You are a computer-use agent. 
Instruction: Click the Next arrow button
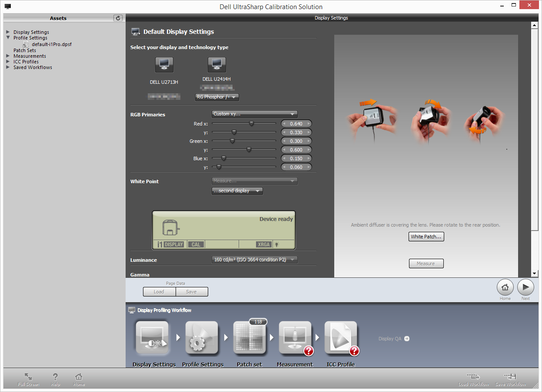click(x=525, y=287)
